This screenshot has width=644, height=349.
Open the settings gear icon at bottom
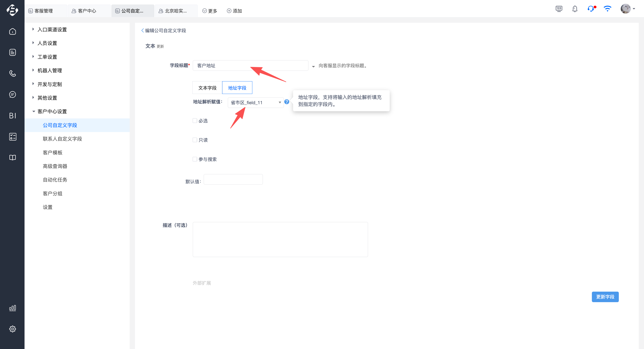(x=12, y=329)
